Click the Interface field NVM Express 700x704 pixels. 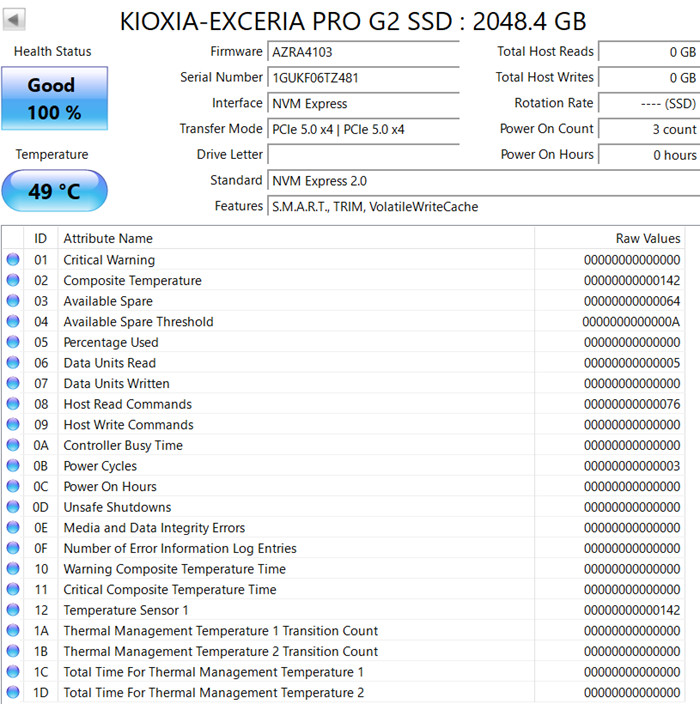(x=363, y=103)
